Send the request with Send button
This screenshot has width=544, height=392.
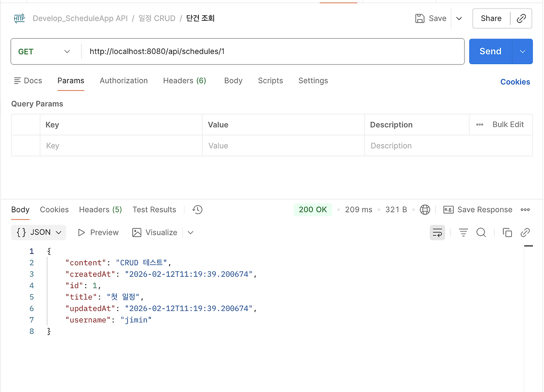pos(490,51)
